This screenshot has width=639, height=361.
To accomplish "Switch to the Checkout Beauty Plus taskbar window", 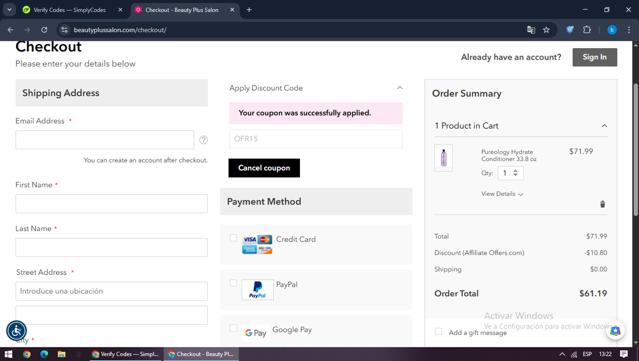I will coord(201,354).
